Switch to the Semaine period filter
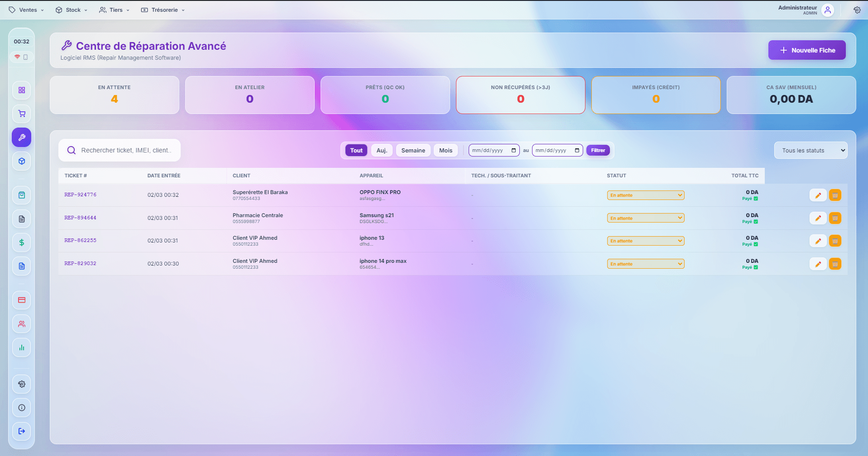Image resolution: width=868 pixels, height=456 pixels. [x=412, y=150]
